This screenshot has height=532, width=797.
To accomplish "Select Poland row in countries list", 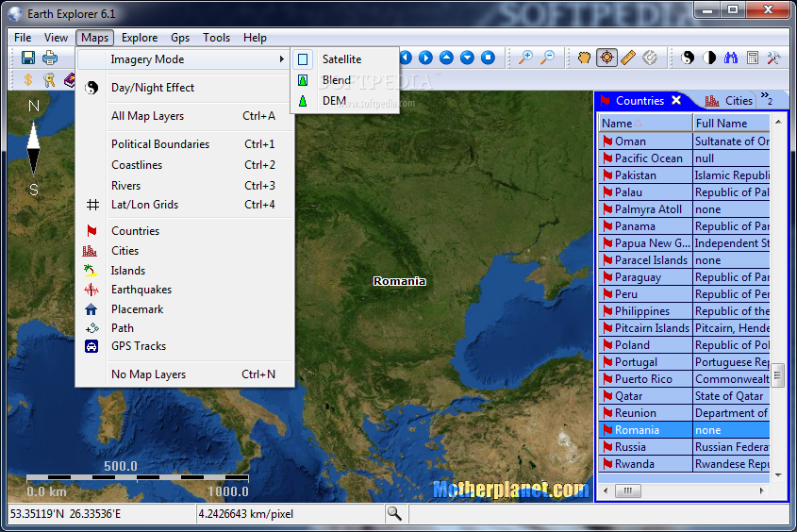I will [x=684, y=345].
